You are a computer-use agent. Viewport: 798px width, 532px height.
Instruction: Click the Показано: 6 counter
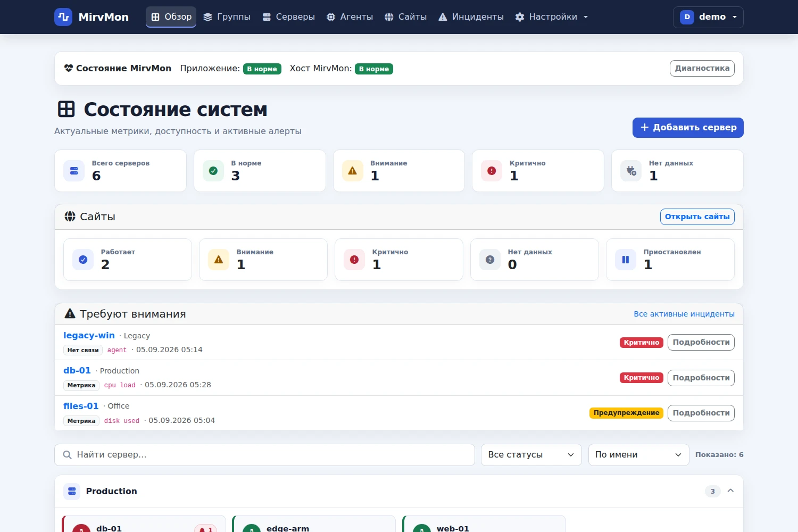[x=719, y=455]
